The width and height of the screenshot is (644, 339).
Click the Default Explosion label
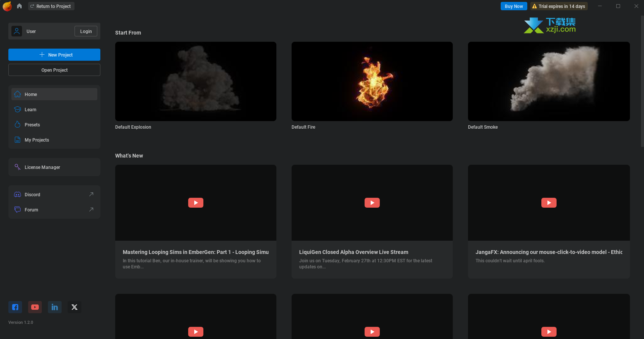(133, 127)
